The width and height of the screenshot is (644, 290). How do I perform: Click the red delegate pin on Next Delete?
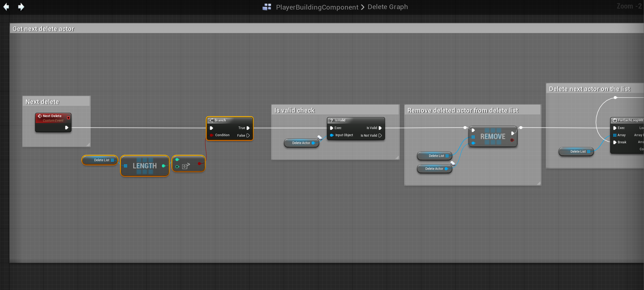pos(68,118)
